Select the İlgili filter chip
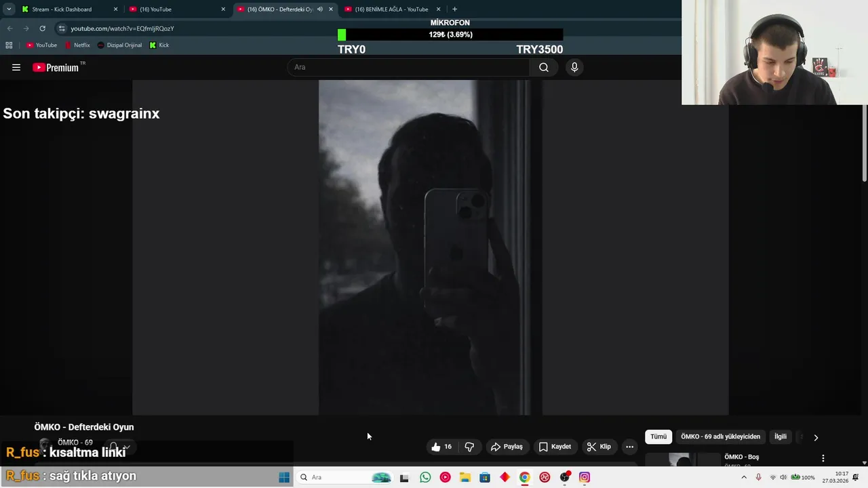Screen dimensions: 868x488 coord(781,436)
